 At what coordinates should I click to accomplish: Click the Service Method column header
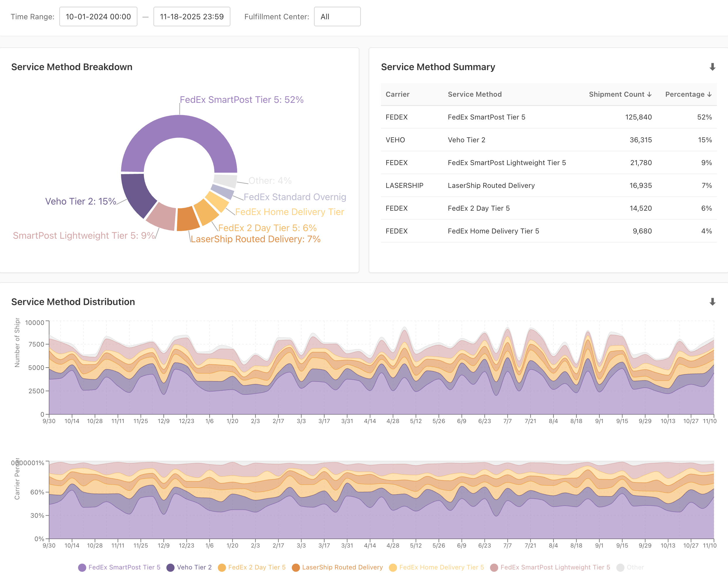[474, 95]
